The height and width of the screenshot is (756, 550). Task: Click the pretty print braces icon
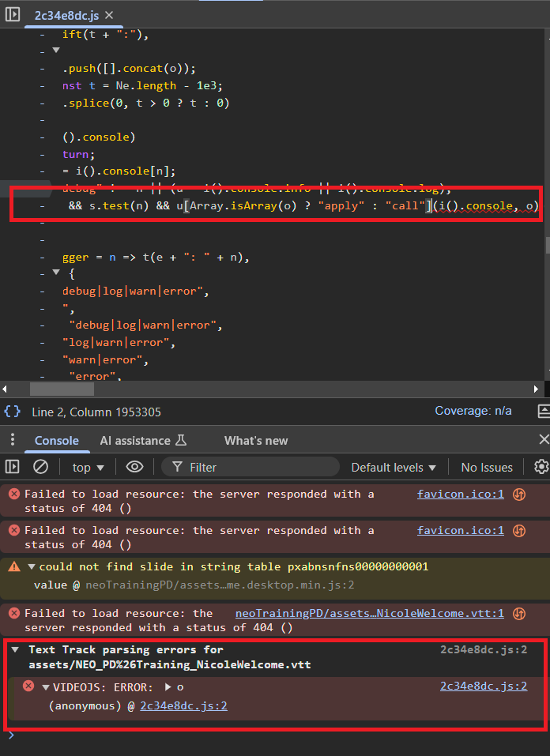[12, 412]
